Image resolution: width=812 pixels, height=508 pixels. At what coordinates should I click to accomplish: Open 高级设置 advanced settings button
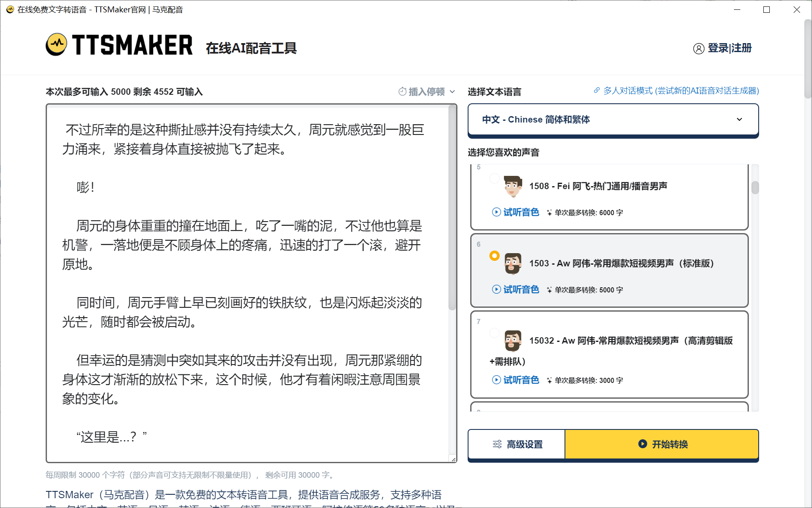click(x=517, y=444)
